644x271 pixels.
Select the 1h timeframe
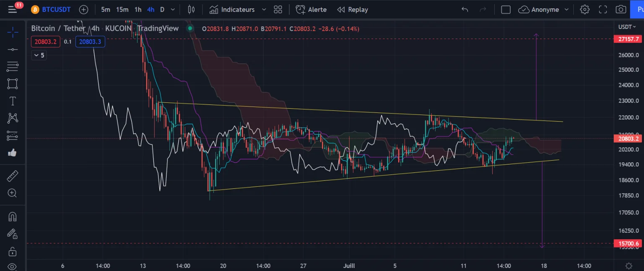click(x=138, y=9)
